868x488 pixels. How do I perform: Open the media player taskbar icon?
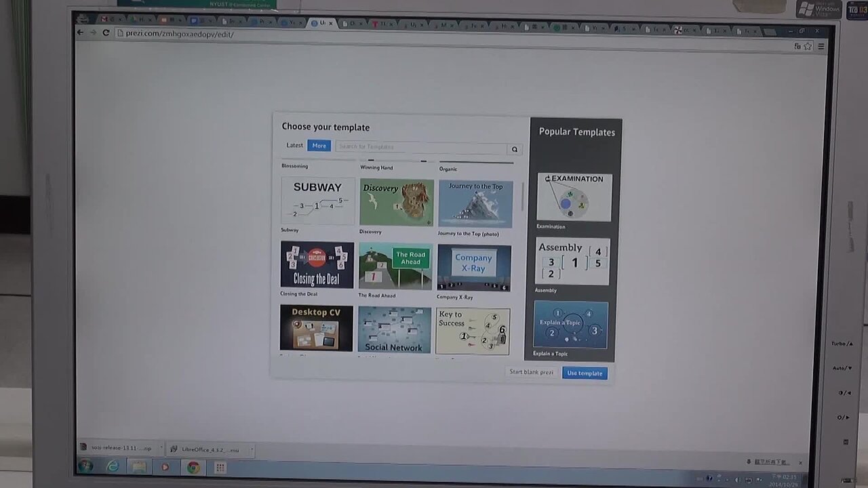pyautogui.click(x=165, y=467)
